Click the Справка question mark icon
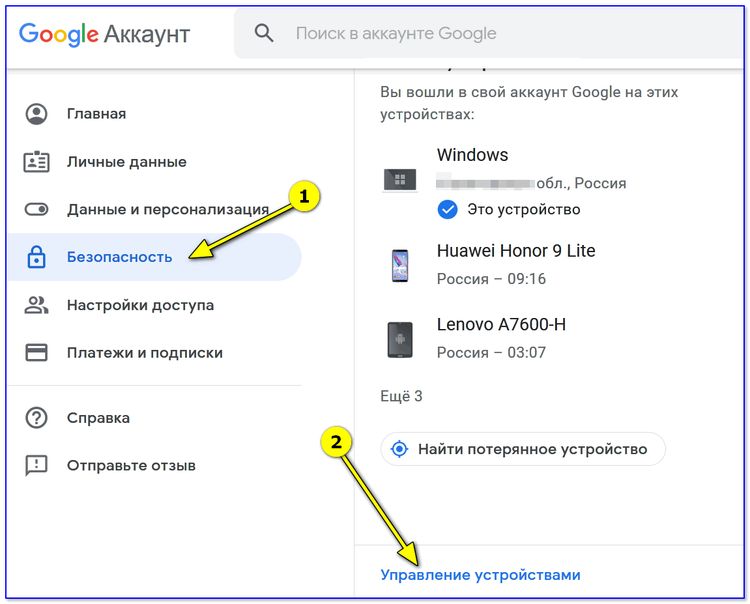Viewport: 750px width, 604px height. click(x=36, y=417)
